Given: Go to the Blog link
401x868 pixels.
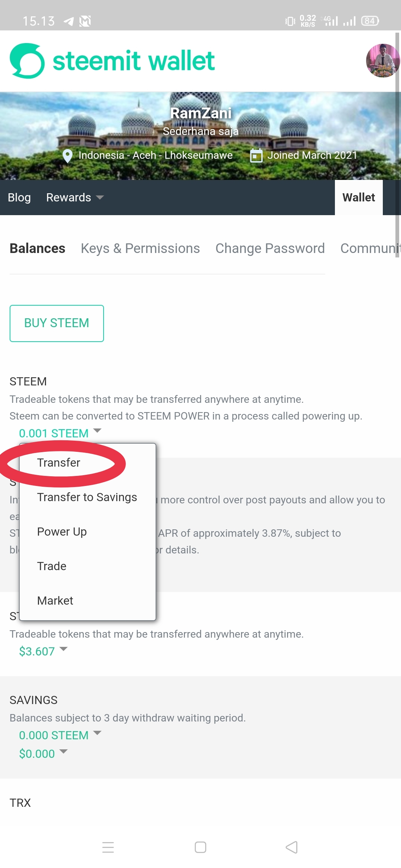Looking at the screenshot, I should pyautogui.click(x=19, y=198).
